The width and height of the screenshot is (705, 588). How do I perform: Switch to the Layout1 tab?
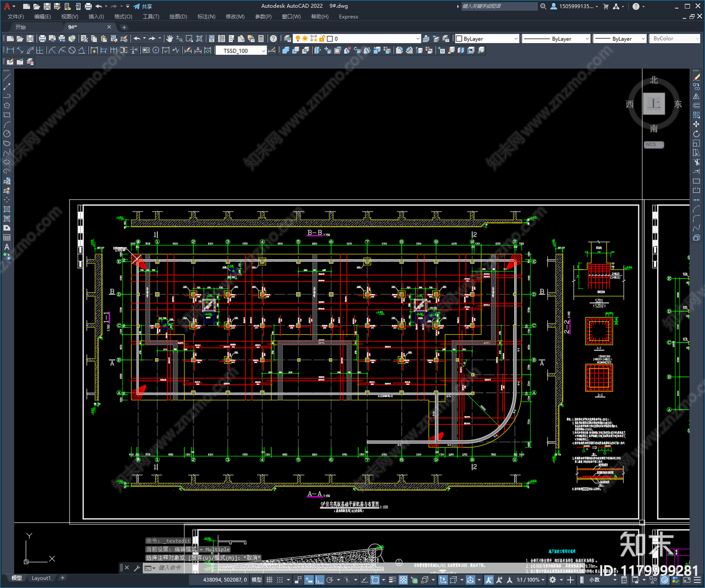tap(41, 578)
